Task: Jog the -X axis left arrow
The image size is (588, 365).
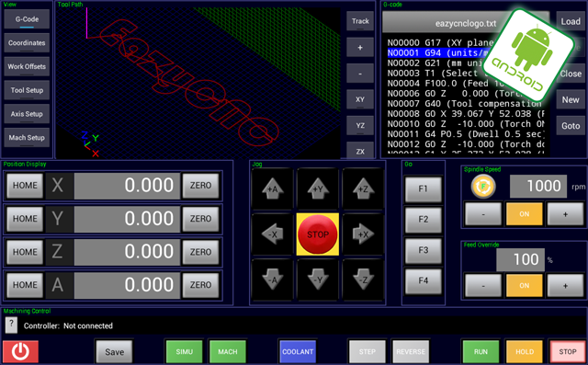Action: (x=273, y=234)
